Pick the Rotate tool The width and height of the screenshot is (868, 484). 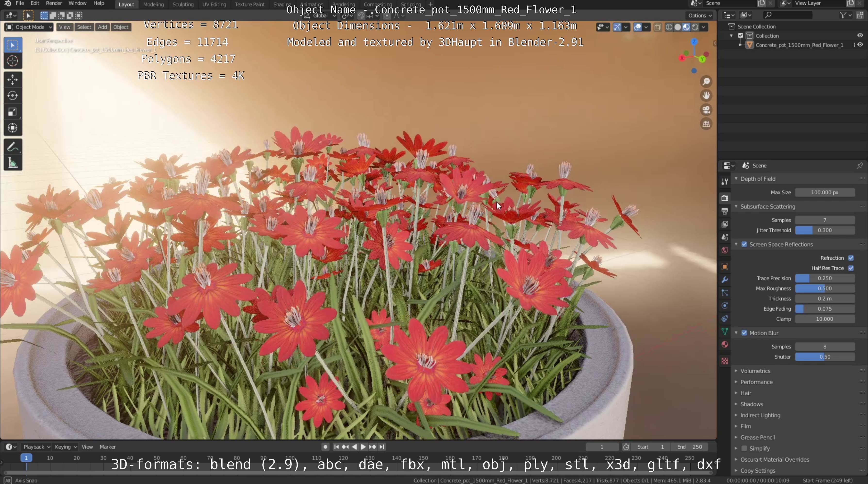13,96
